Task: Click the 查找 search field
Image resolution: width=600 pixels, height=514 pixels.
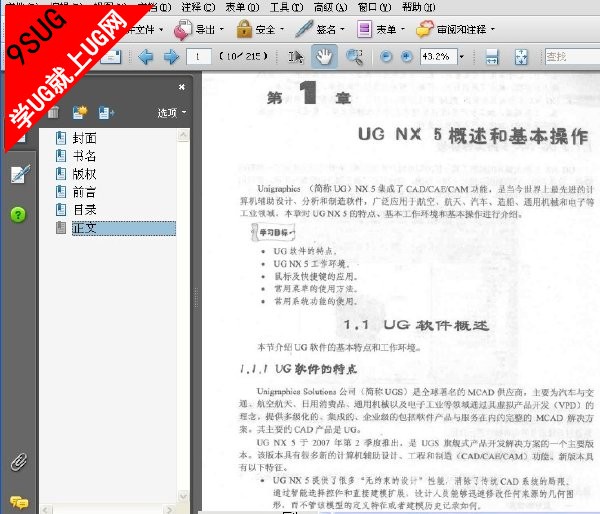Action: pos(572,57)
